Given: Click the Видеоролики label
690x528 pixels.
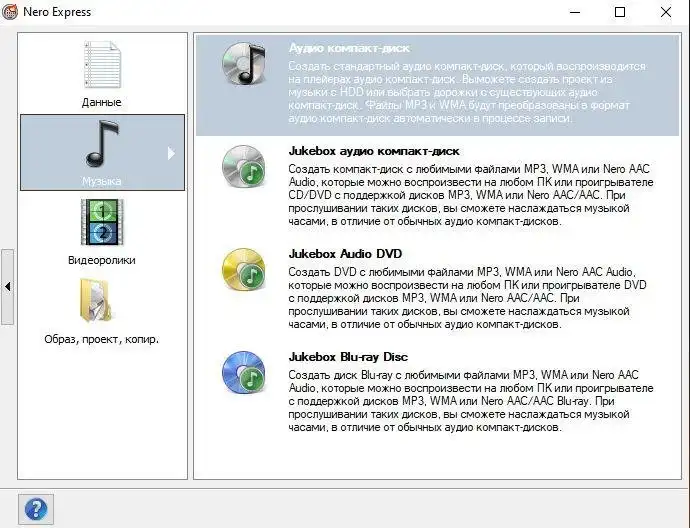Looking at the screenshot, I should coord(102,260).
